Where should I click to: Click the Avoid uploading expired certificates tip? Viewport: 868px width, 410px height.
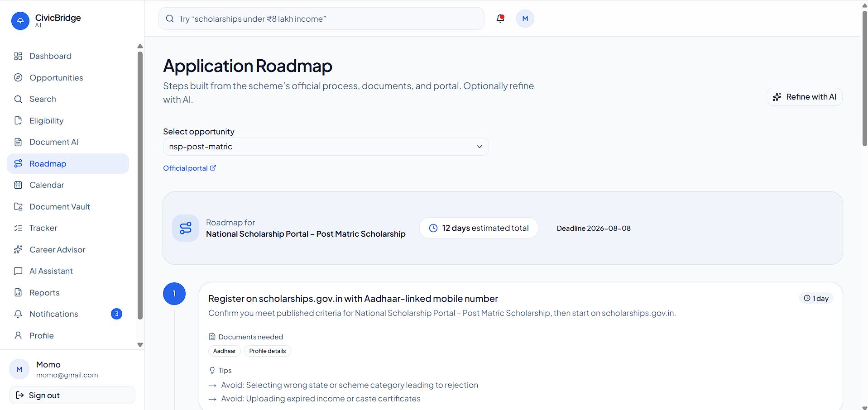[321, 399]
